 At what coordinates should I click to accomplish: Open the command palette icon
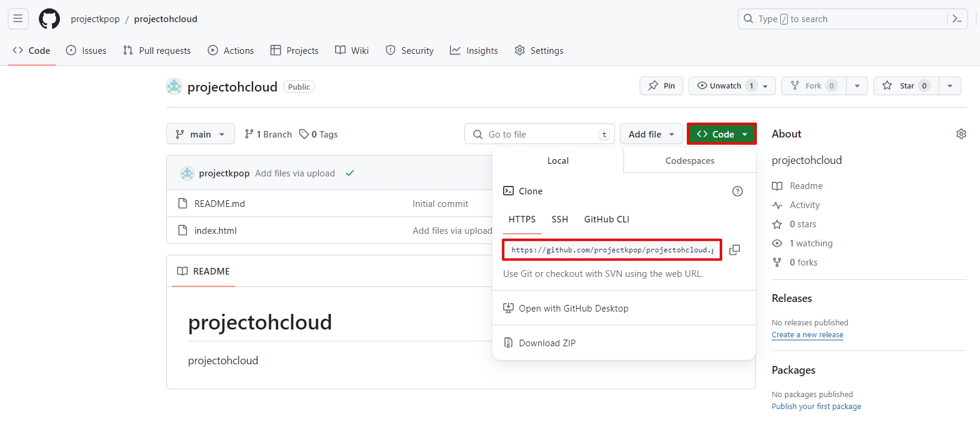957,19
